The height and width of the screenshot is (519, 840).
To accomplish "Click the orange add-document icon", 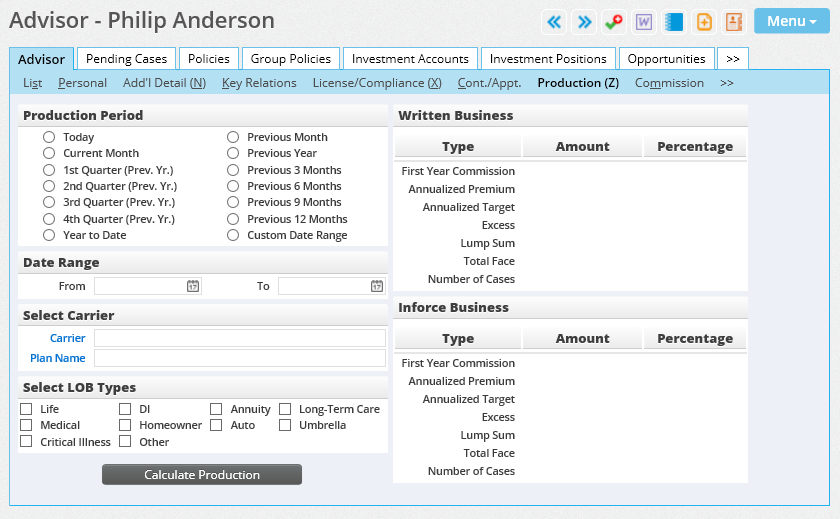I will [x=704, y=22].
